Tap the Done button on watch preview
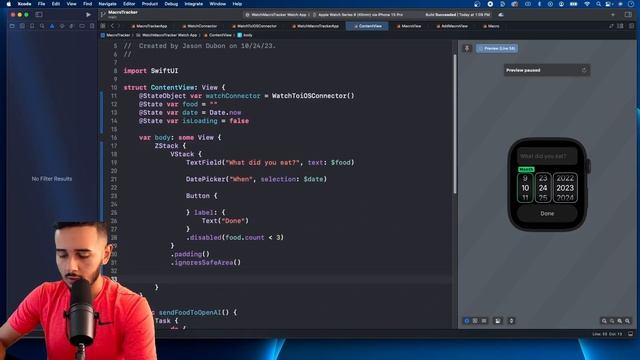The width and height of the screenshot is (640, 360). [547, 213]
